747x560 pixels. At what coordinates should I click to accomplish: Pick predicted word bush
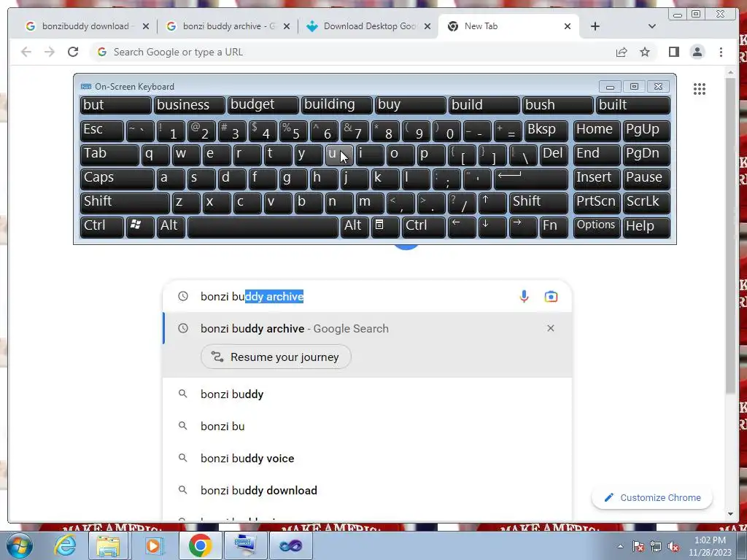(558, 105)
